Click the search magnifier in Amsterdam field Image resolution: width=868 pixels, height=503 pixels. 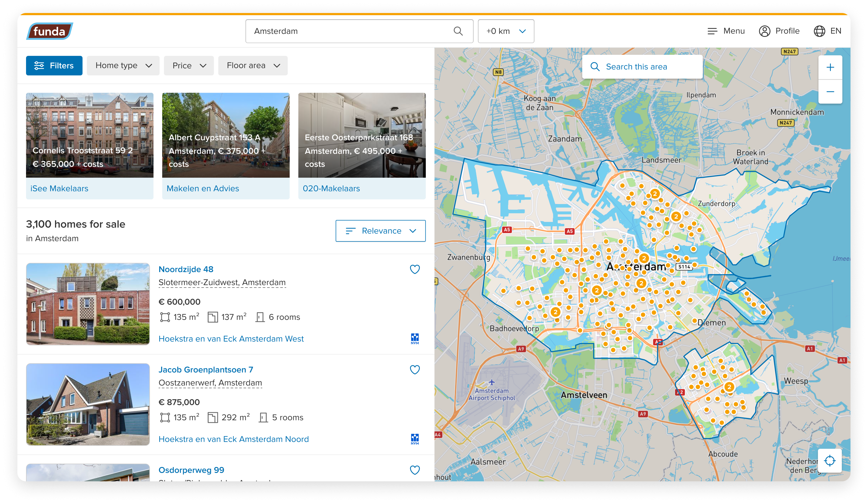(x=458, y=31)
